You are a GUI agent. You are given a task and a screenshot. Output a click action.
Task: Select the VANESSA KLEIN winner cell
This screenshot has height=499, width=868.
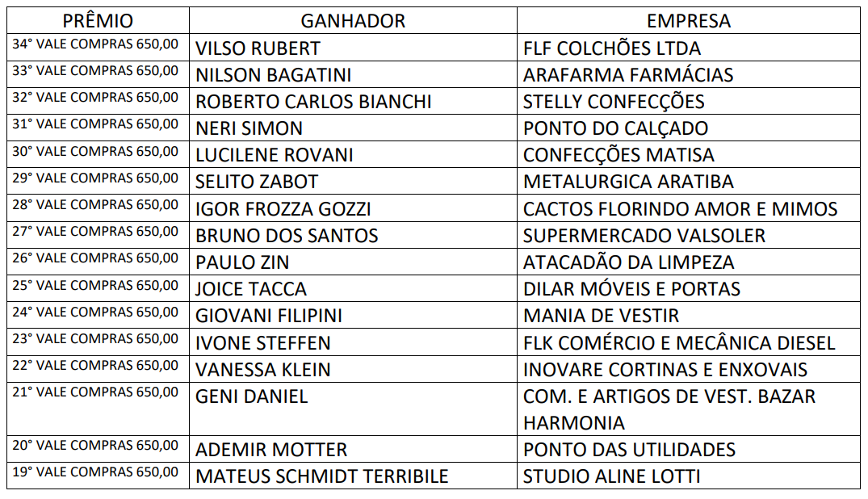pyautogui.click(x=353, y=369)
